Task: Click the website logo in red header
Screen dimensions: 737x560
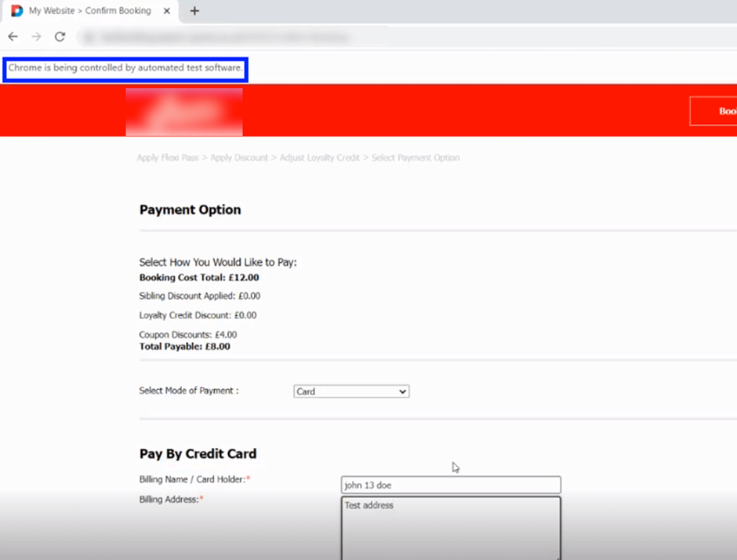Action: coord(183,111)
